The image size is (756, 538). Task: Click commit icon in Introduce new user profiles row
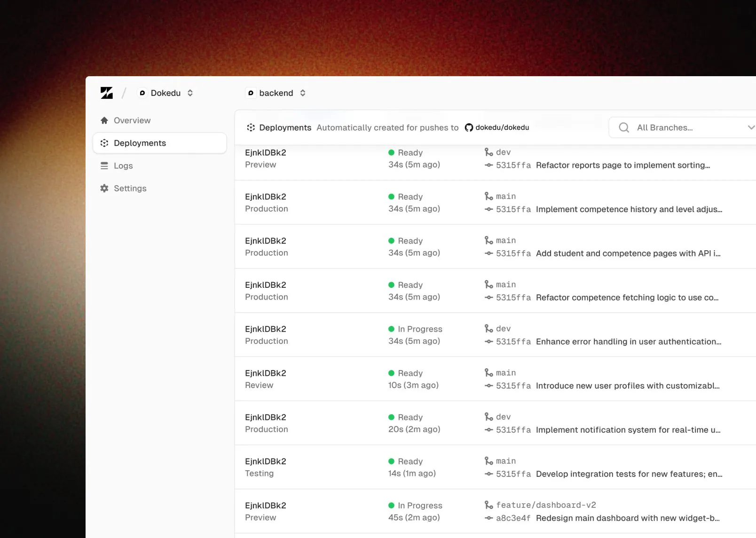coord(489,386)
